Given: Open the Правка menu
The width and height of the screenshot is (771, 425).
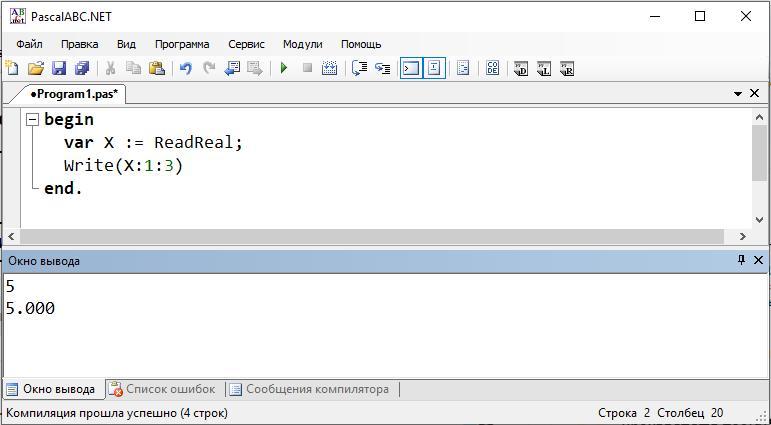Looking at the screenshot, I should (x=80, y=44).
